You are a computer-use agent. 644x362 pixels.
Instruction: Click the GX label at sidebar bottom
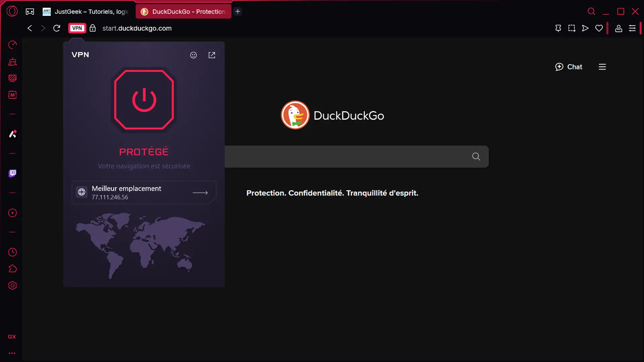(x=12, y=337)
